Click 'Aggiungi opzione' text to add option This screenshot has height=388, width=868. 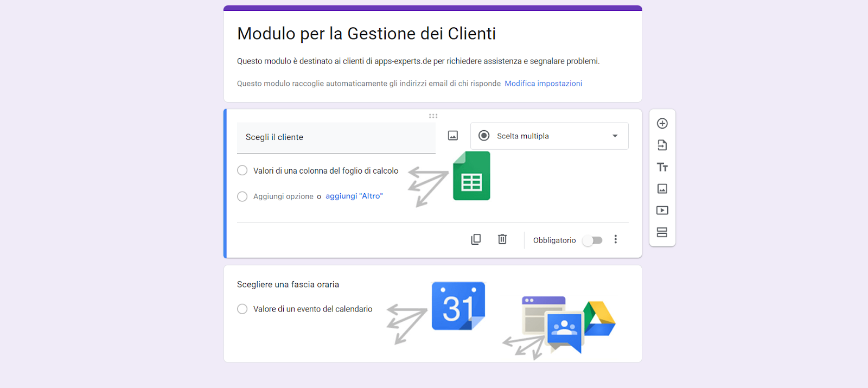[283, 196]
